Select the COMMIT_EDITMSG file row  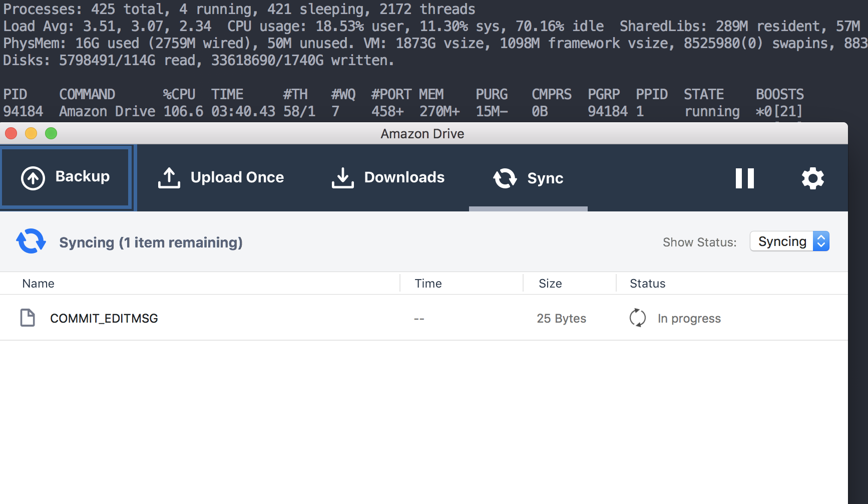424,318
